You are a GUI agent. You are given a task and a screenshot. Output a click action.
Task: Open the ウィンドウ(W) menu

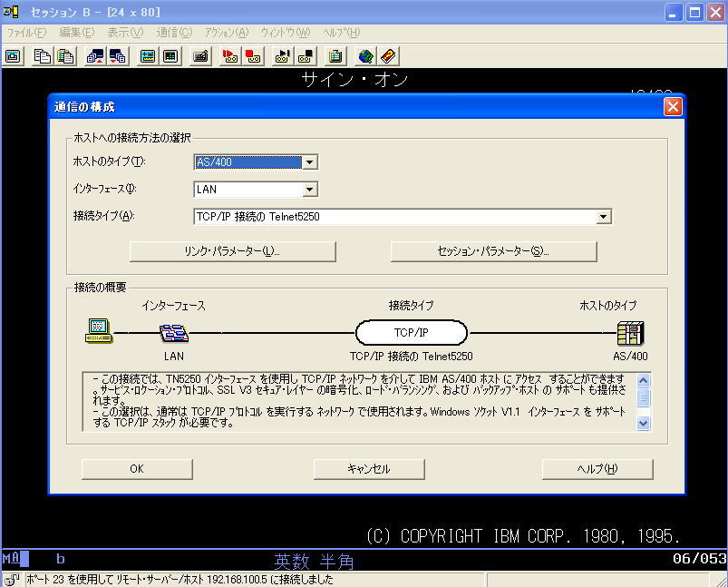(285, 33)
